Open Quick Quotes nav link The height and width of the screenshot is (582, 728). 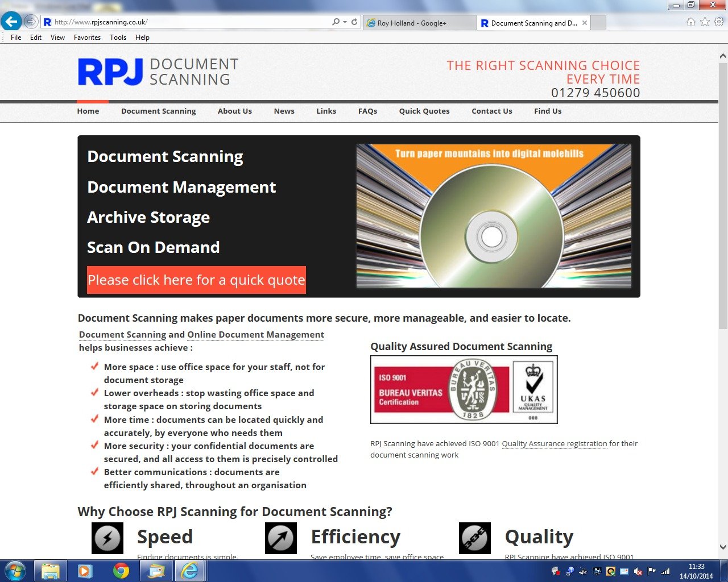pyautogui.click(x=424, y=111)
